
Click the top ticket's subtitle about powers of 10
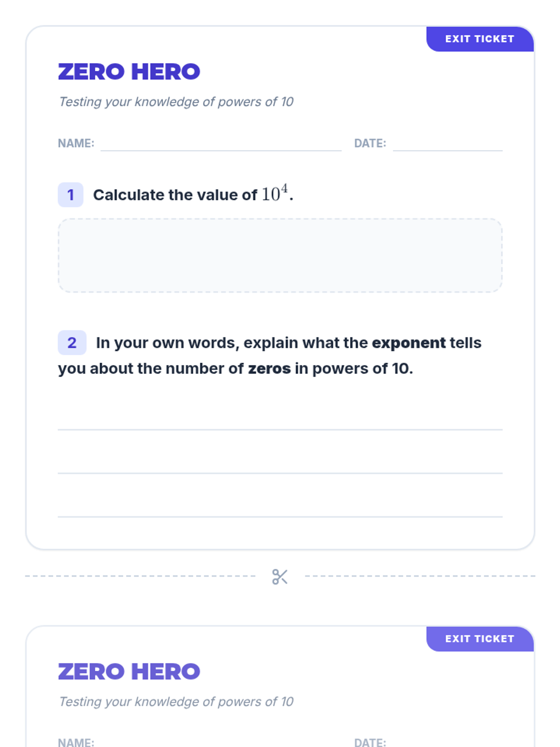pyautogui.click(x=176, y=102)
